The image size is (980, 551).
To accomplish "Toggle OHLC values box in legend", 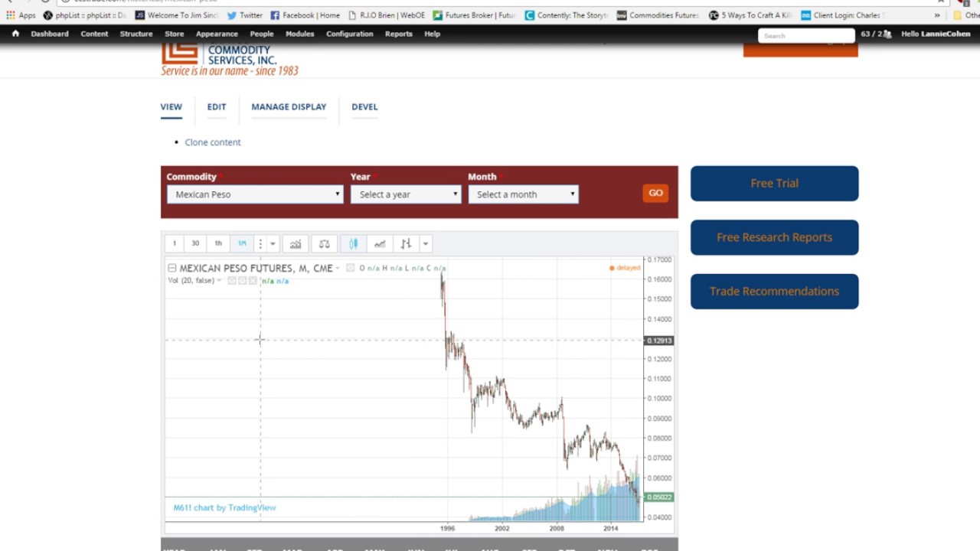I will point(350,267).
